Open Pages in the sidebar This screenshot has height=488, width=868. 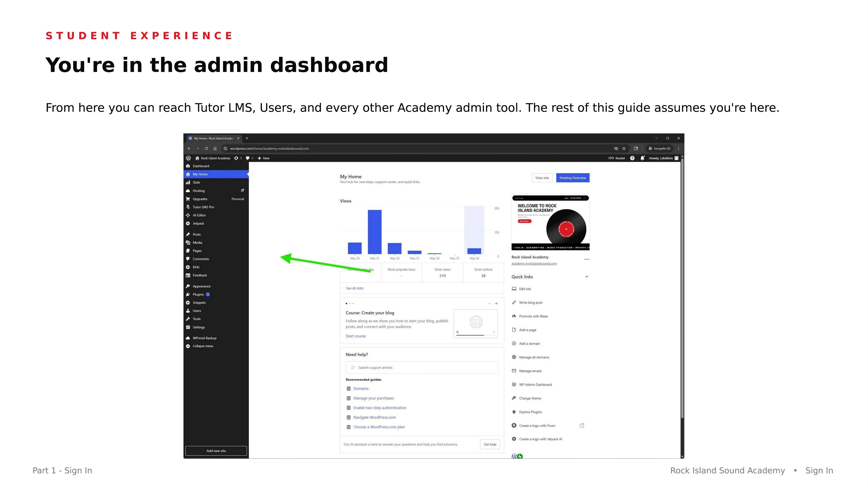[x=216, y=251]
